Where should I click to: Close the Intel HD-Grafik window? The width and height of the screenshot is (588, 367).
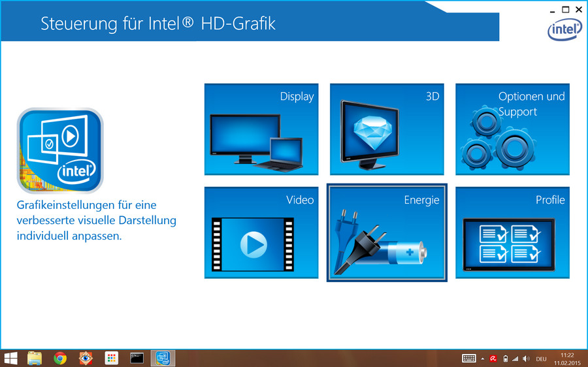579,10
